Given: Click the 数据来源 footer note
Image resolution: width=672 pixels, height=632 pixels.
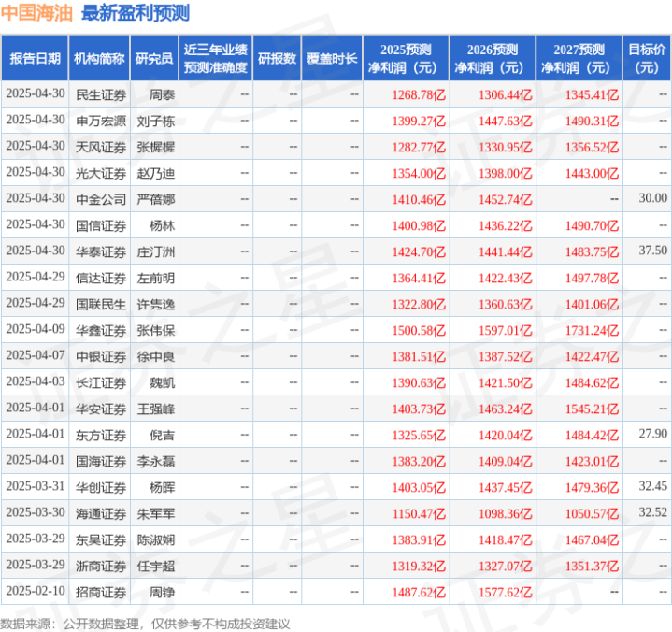Looking at the screenshot, I should click(145, 624).
